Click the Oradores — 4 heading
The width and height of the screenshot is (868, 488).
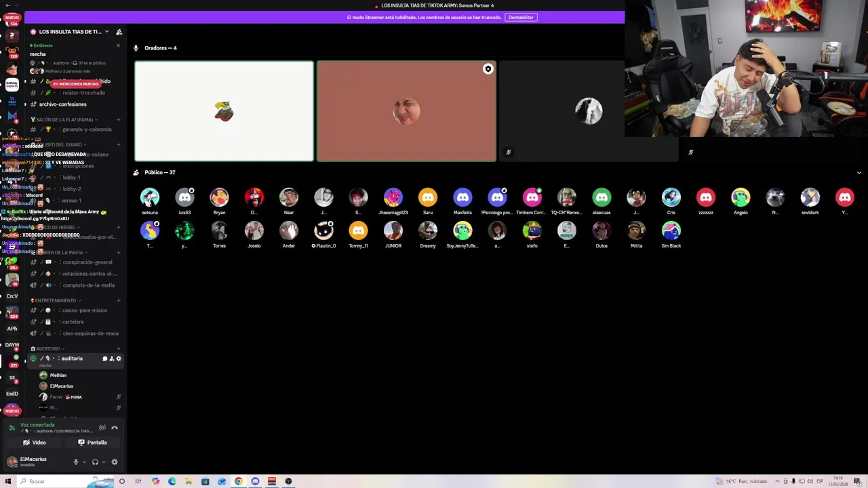(x=160, y=48)
